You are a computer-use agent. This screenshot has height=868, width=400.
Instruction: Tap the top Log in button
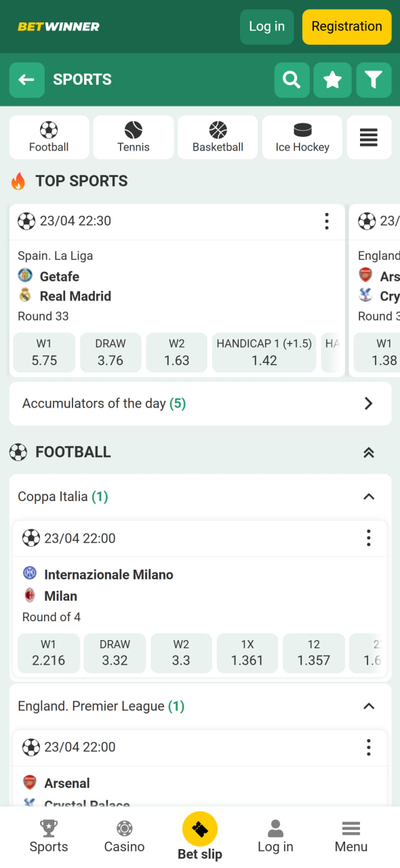click(267, 27)
